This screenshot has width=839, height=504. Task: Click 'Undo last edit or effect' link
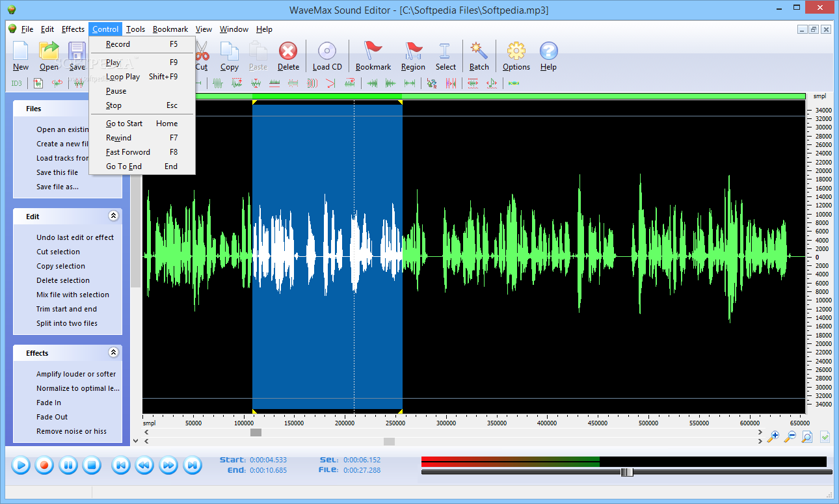click(75, 237)
